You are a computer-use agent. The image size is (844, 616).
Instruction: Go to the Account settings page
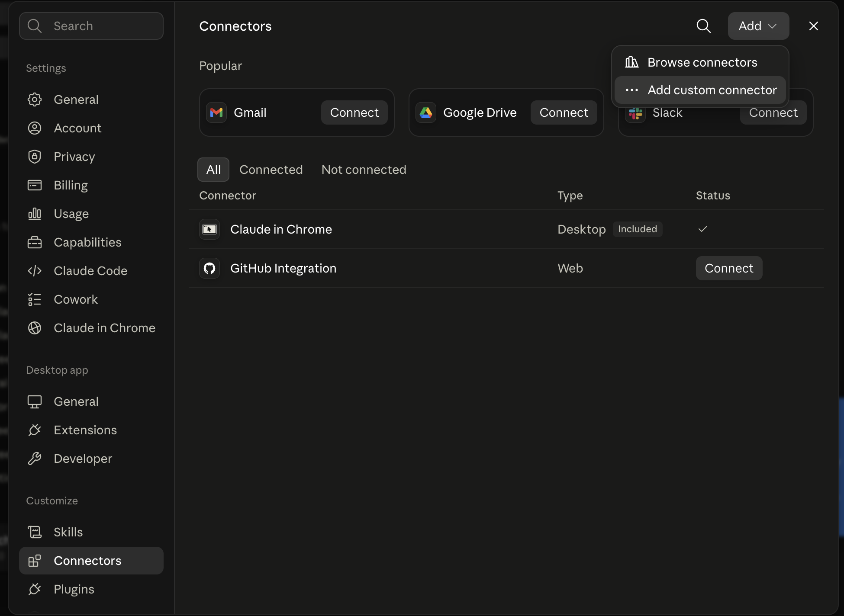pos(91,128)
